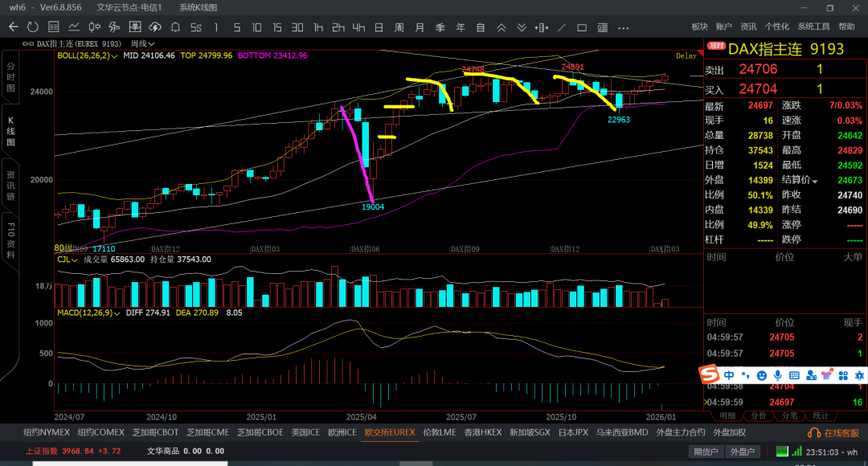Open the 个性化 menu

coord(777,27)
